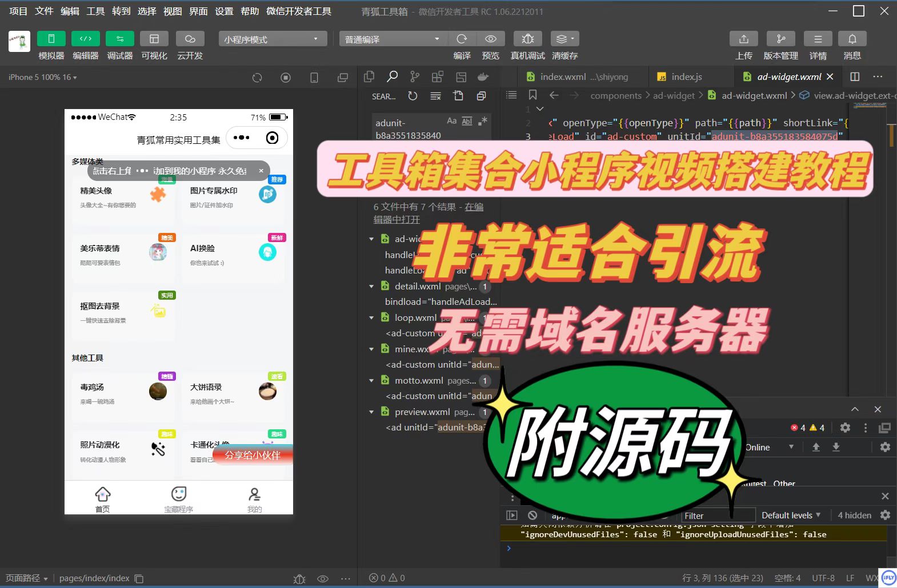Screen dimensions: 897x588
Task: Click the Preview eye icon
Action: coord(490,39)
